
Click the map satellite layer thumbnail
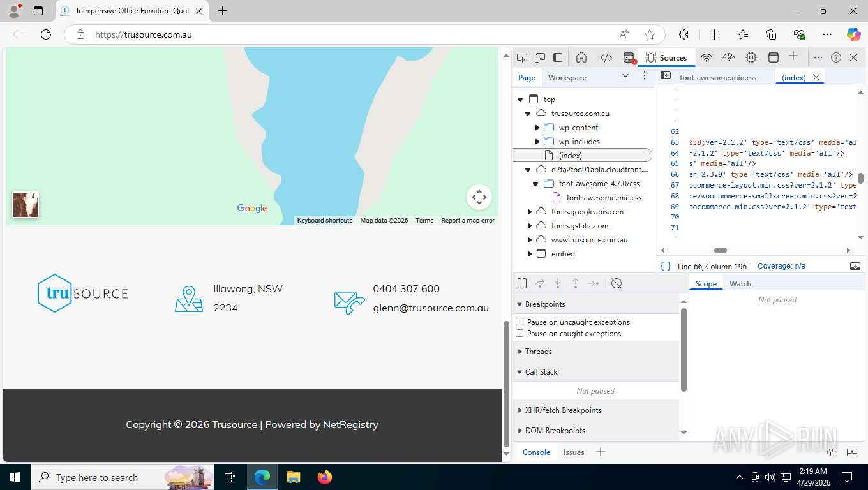click(x=26, y=205)
